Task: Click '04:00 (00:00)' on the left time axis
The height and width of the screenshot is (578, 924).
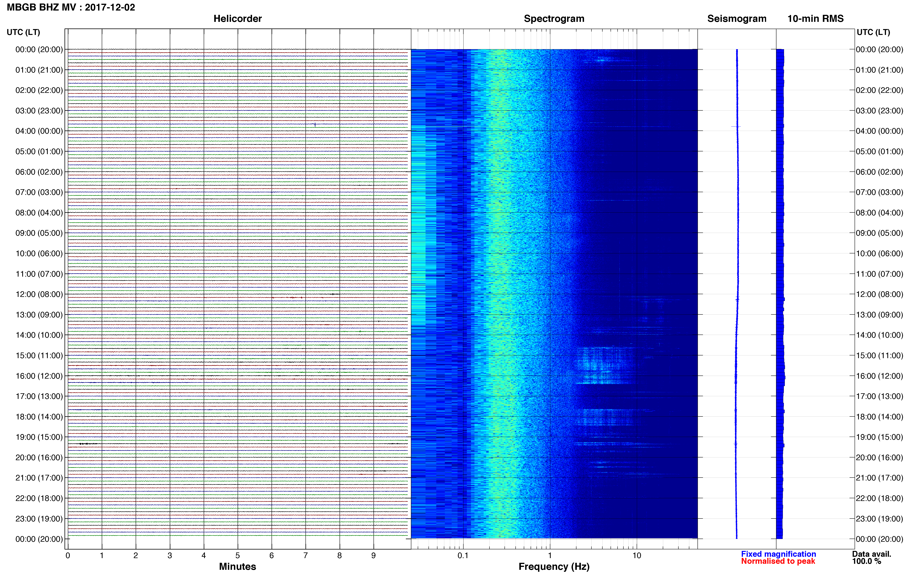Action: coord(39,131)
